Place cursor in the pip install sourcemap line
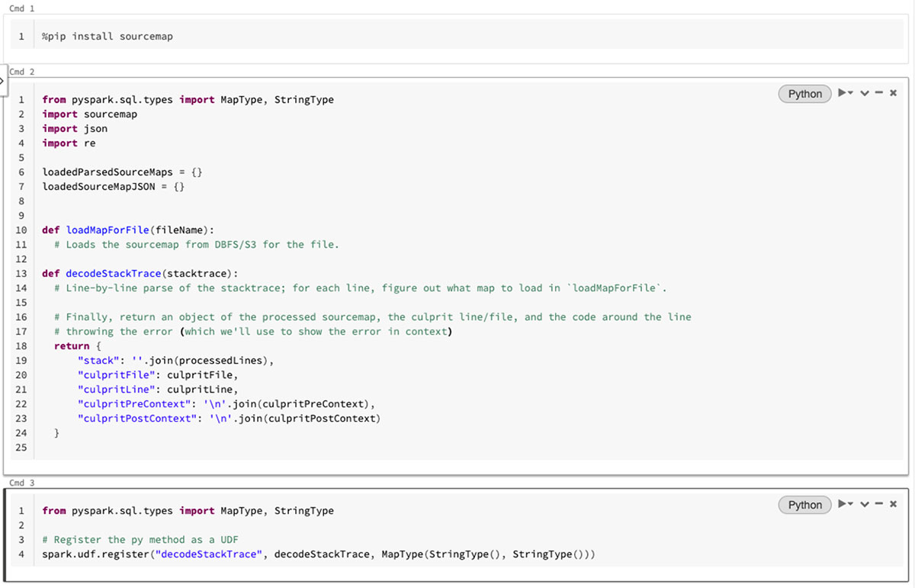 [x=107, y=36]
